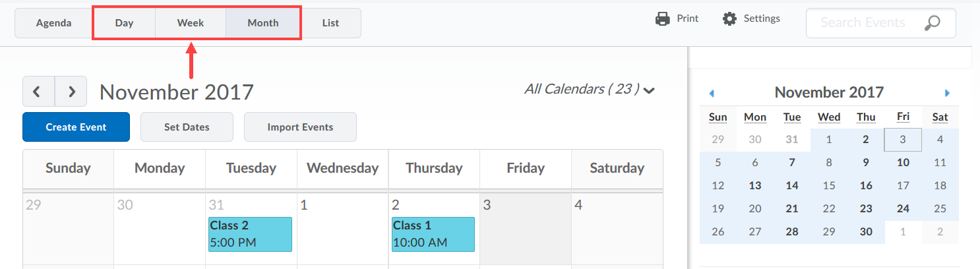
Task: Open Settings via the gear icon
Action: pos(729,18)
